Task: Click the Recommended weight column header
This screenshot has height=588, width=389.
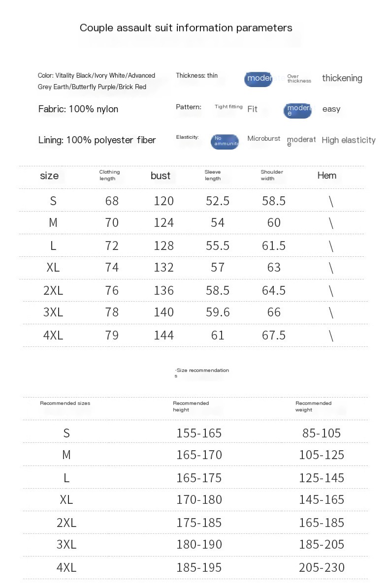Action: [x=314, y=406]
